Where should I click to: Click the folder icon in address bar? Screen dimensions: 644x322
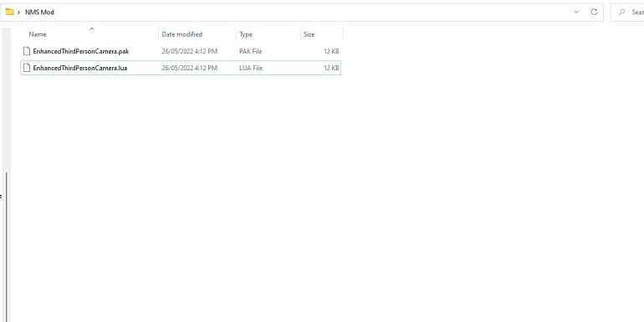coord(9,12)
